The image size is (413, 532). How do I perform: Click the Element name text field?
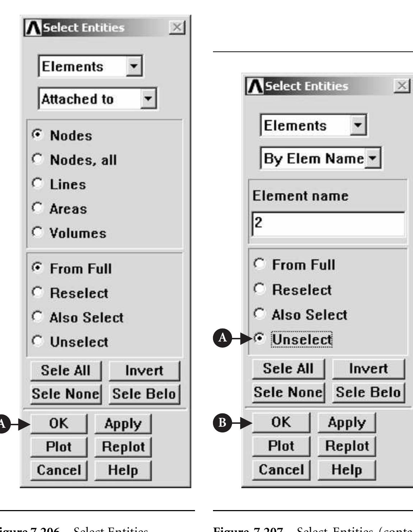[x=327, y=224]
